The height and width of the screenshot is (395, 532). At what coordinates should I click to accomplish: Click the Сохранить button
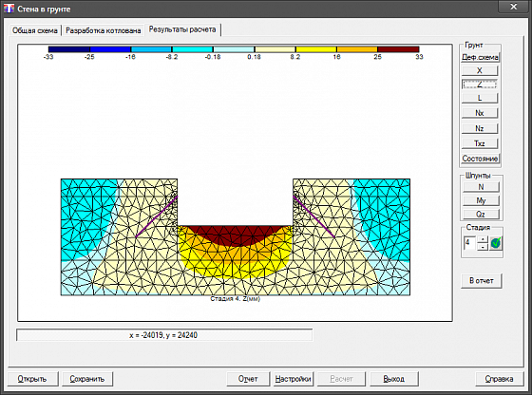[x=87, y=379]
